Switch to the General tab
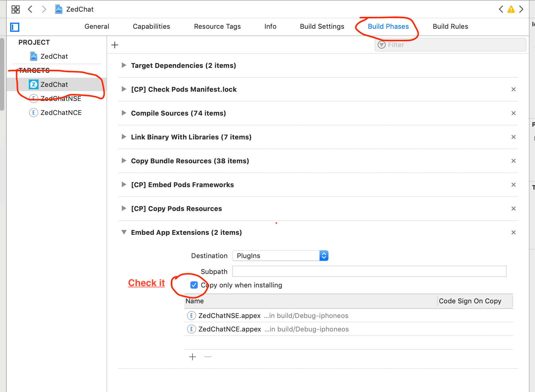 pos(97,27)
